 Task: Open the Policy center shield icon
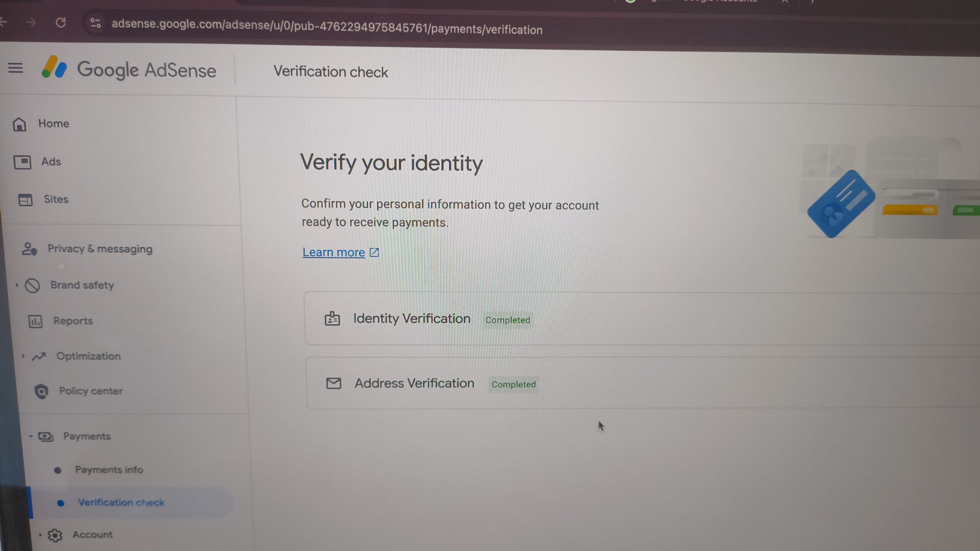(x=41, y=391)
